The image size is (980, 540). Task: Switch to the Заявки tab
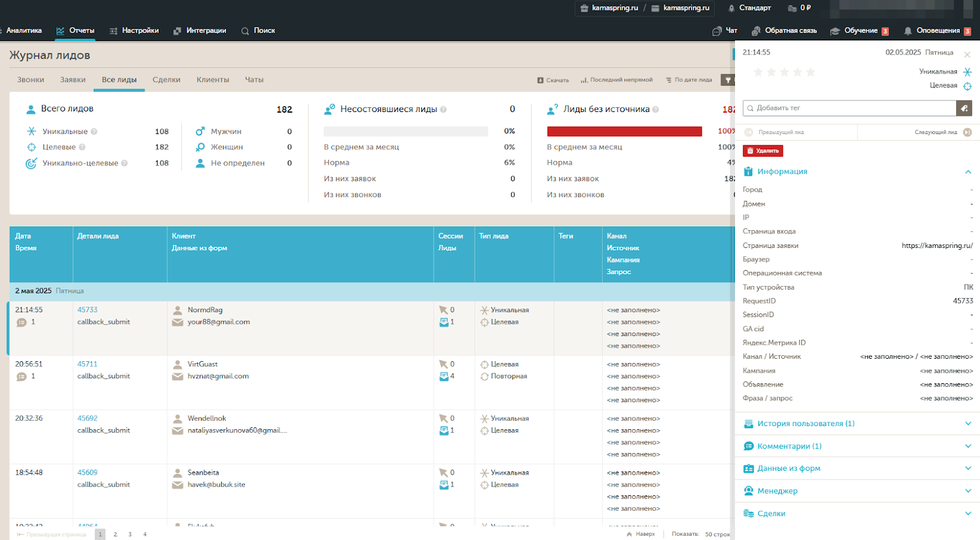[x=73, y=80]
